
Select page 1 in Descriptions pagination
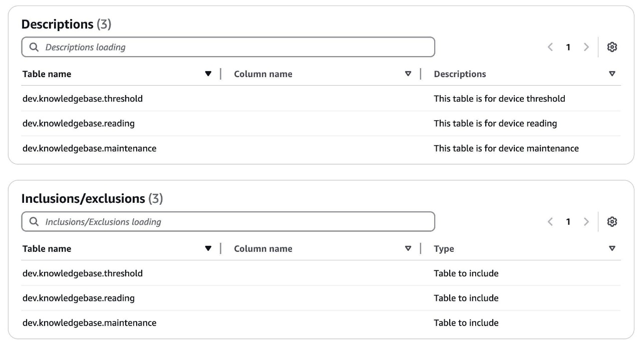click(568, 47)
